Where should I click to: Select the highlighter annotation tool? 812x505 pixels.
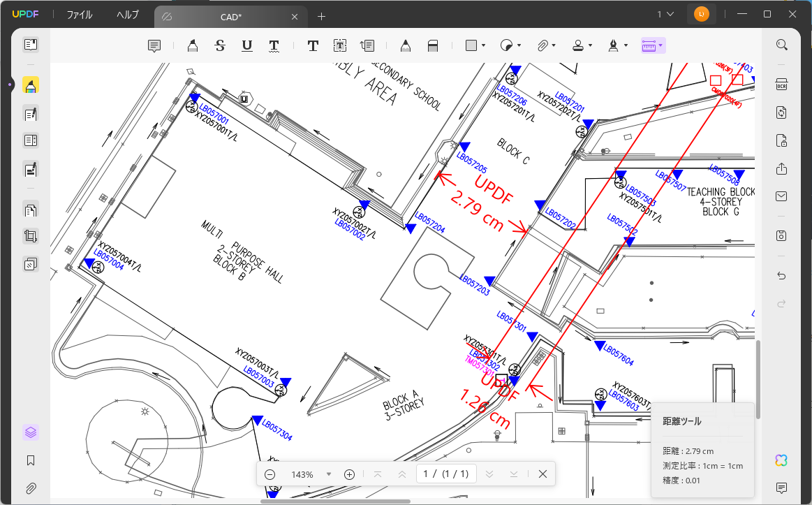pos(192,45)
